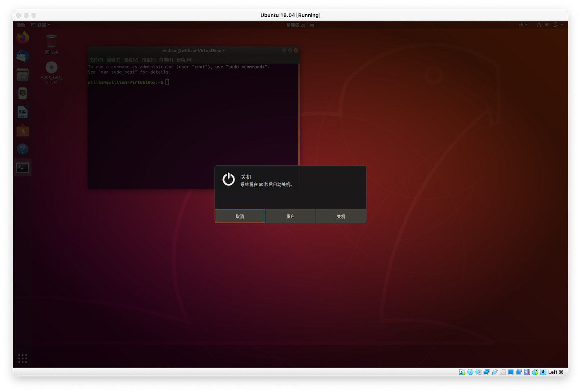Click the volume icon in top bar
The width and height of the screenshot is (581, 392).
click(x=547, y=25)
